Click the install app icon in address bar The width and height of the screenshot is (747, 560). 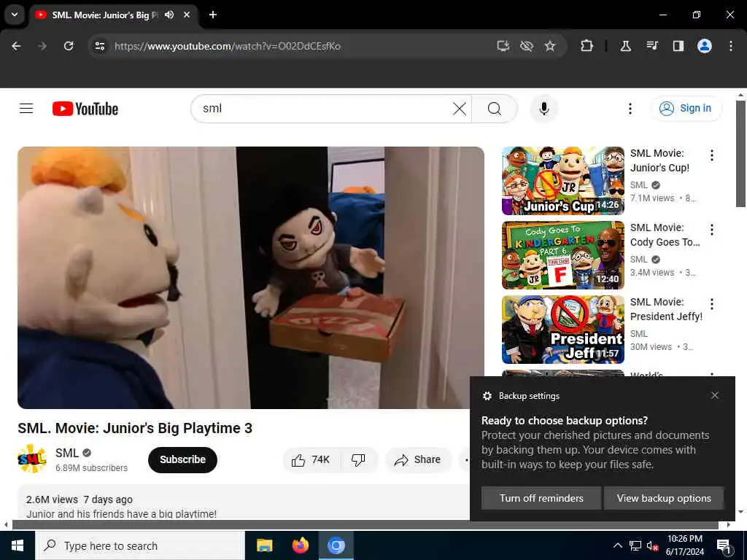(503, 46)
